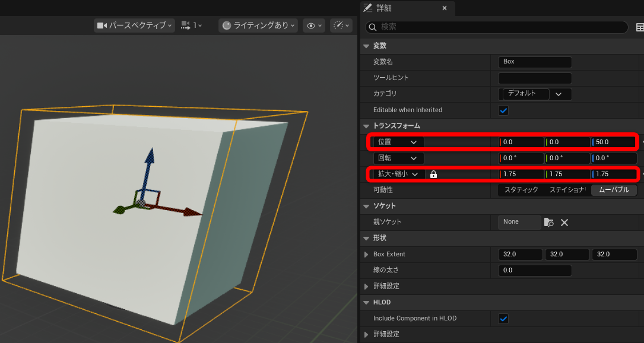Set mobility to ムーバブル
The width and height of the screenshot is (644, 343).
click(x=614, y=190)
